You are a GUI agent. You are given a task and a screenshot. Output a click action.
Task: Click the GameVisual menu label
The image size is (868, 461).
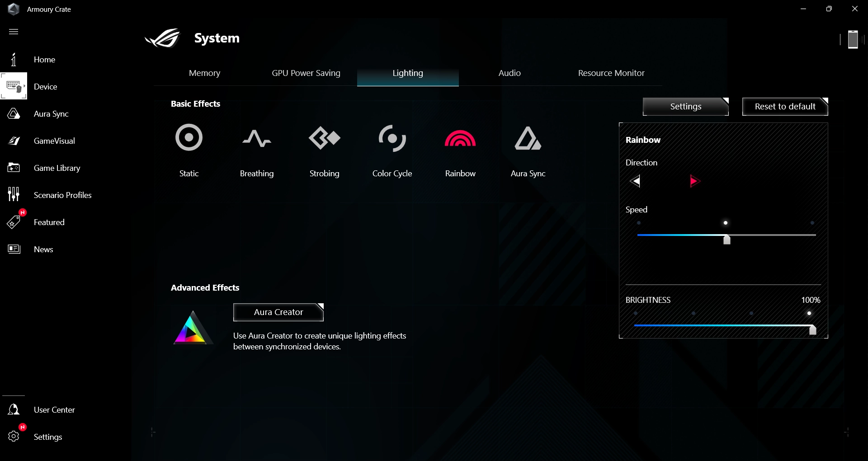54,141
